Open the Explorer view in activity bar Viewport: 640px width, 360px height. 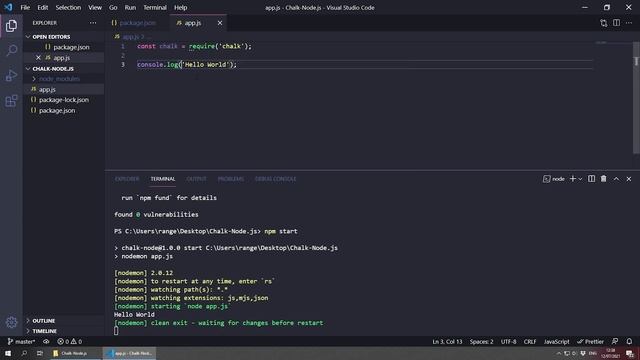click(11, 26)
